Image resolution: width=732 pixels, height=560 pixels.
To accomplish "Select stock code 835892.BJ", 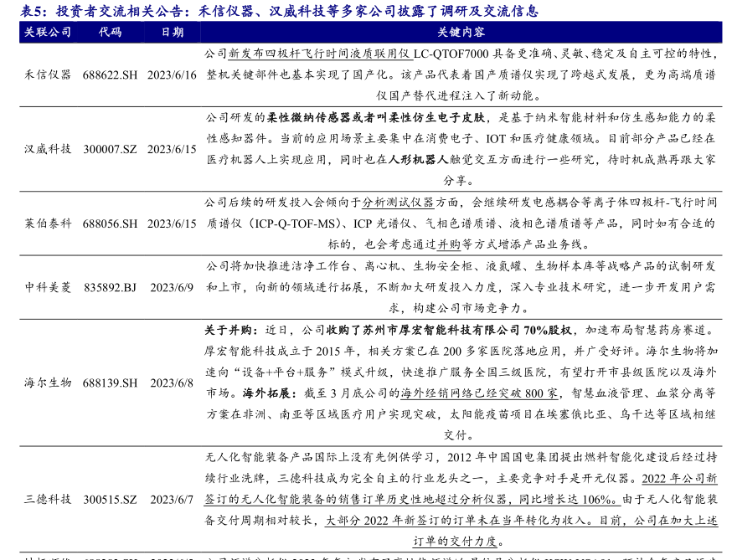I will (x=110, y=287).
